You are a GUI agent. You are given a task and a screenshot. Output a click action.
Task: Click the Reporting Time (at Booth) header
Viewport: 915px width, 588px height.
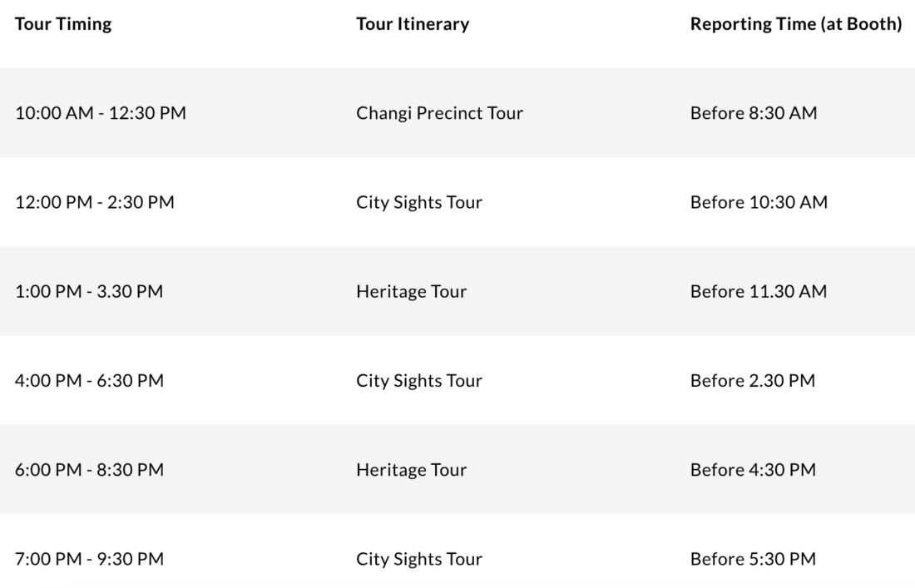(x=795, y=24)
